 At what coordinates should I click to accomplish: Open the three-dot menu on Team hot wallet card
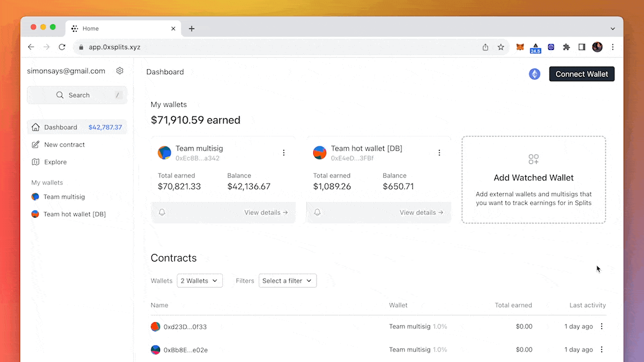pyautogui.click(x=440, y=153)
